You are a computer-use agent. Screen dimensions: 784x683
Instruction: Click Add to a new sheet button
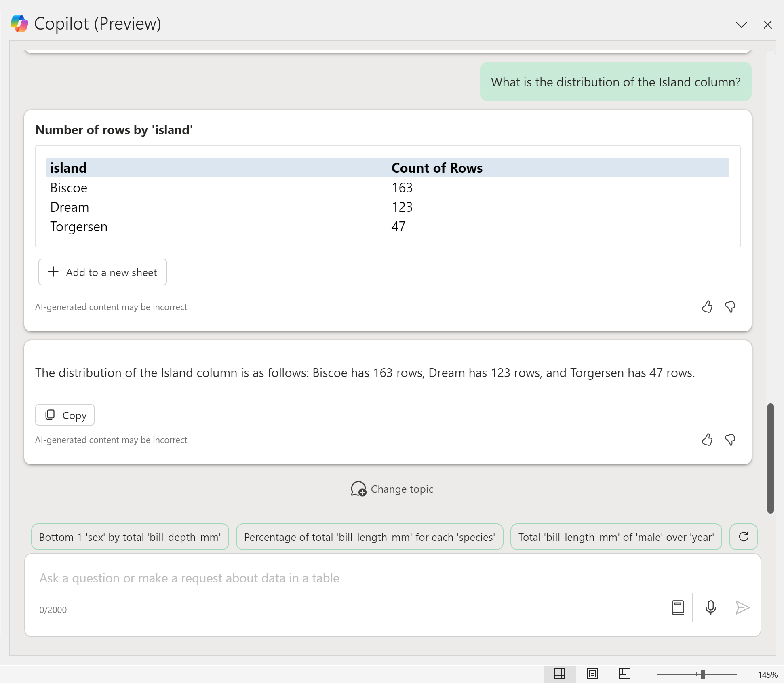tap(103, 272)
